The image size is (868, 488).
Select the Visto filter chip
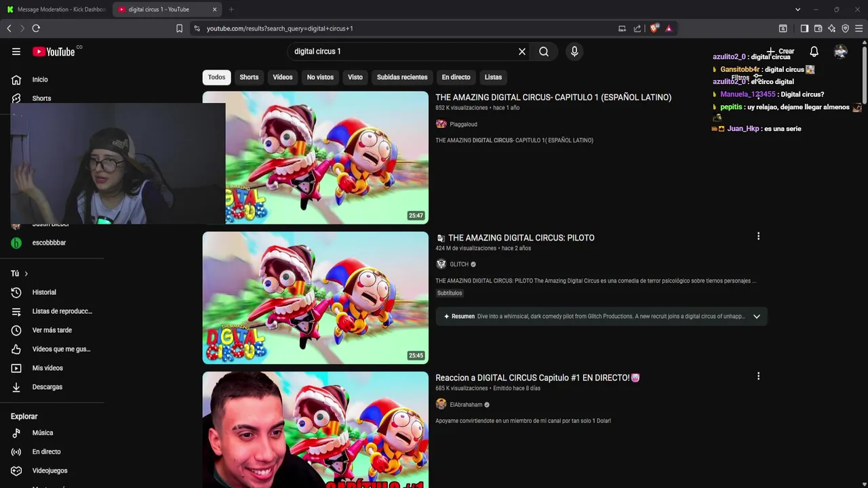(x=355, y=77)
